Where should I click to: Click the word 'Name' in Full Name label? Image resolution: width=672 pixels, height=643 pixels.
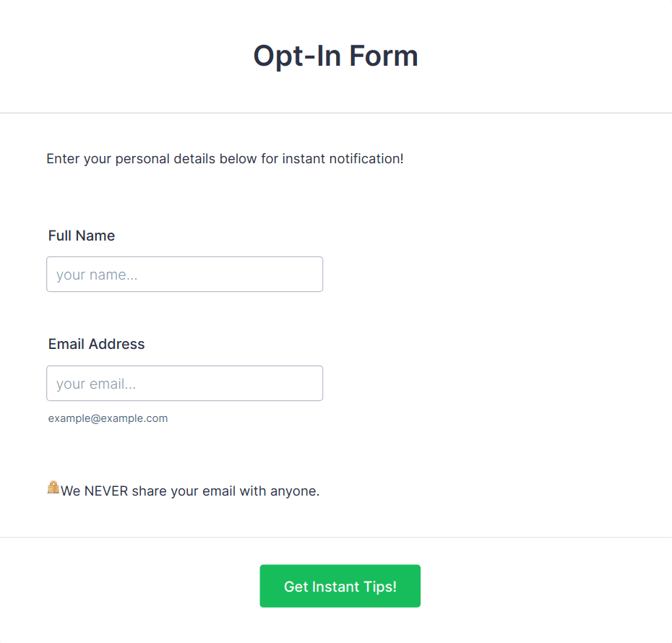pyautogui.click(x=95, y=236)
